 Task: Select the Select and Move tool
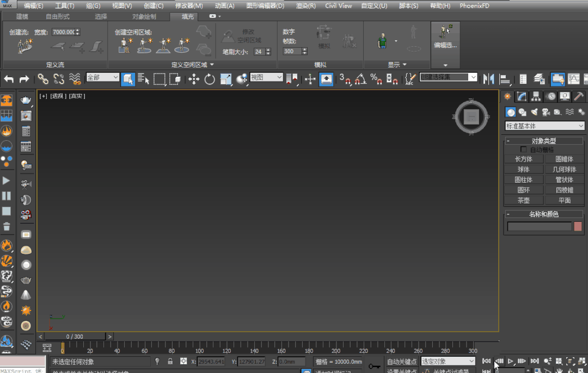point(194,79)
